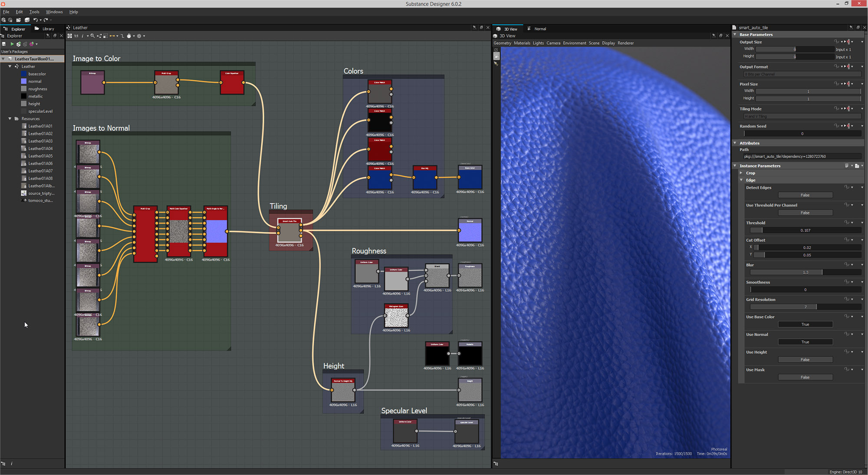
Task: Set Detect Edges to True
Action: [x=806, y=195]
